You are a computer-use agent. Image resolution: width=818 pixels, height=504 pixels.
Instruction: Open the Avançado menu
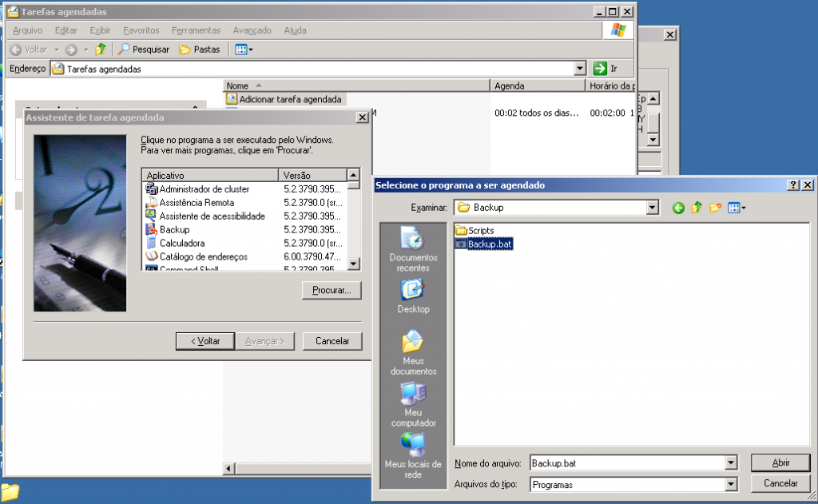click(252, 30)
